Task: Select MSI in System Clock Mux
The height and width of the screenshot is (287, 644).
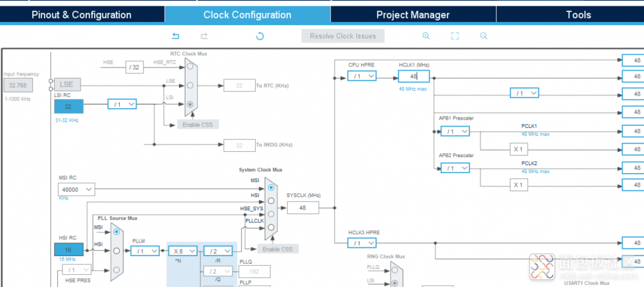Action: click(270, 187)
